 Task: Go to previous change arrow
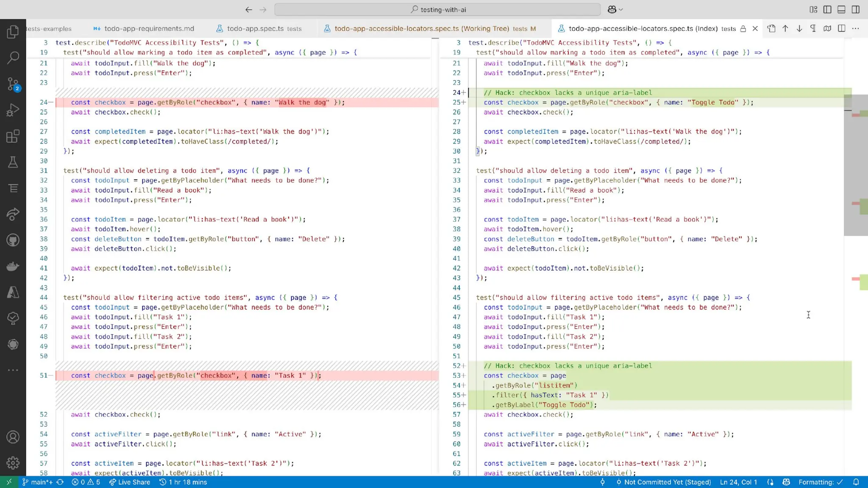click(x=785, y=28)
